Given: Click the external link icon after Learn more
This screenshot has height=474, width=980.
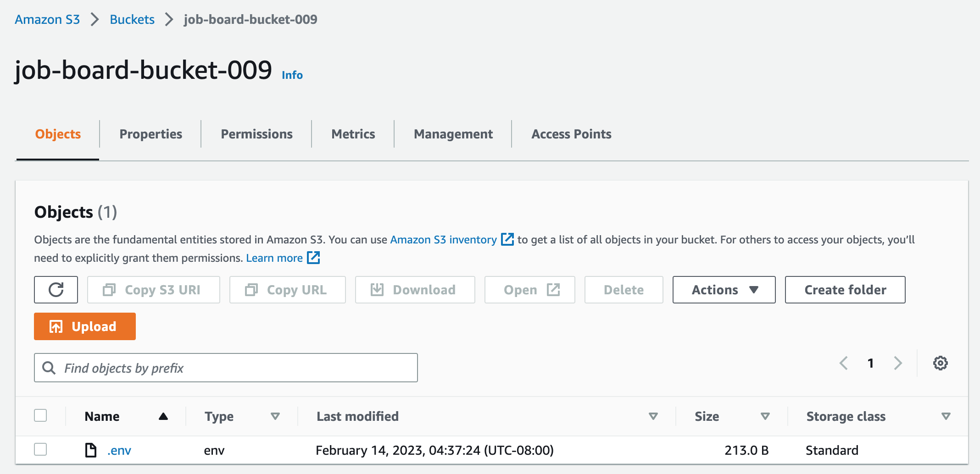Looking at the screenshot, I should click(313, 258).
